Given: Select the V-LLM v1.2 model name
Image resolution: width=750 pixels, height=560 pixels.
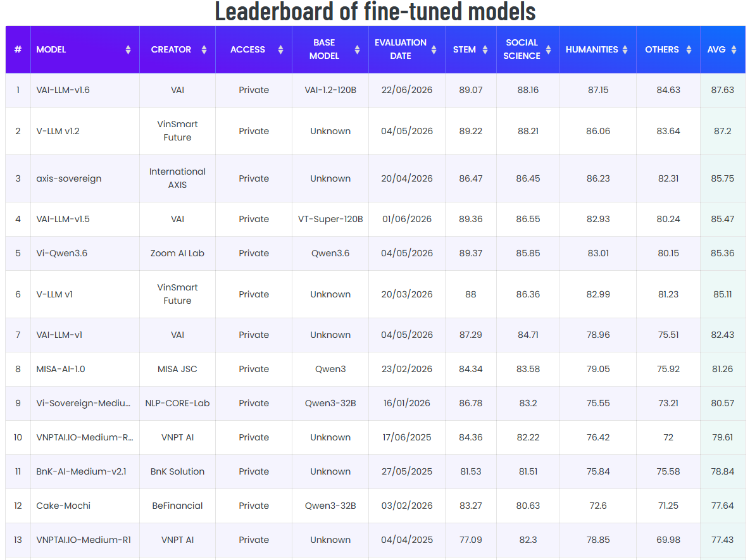Looking at the screenshot, I should coord(58,131).
